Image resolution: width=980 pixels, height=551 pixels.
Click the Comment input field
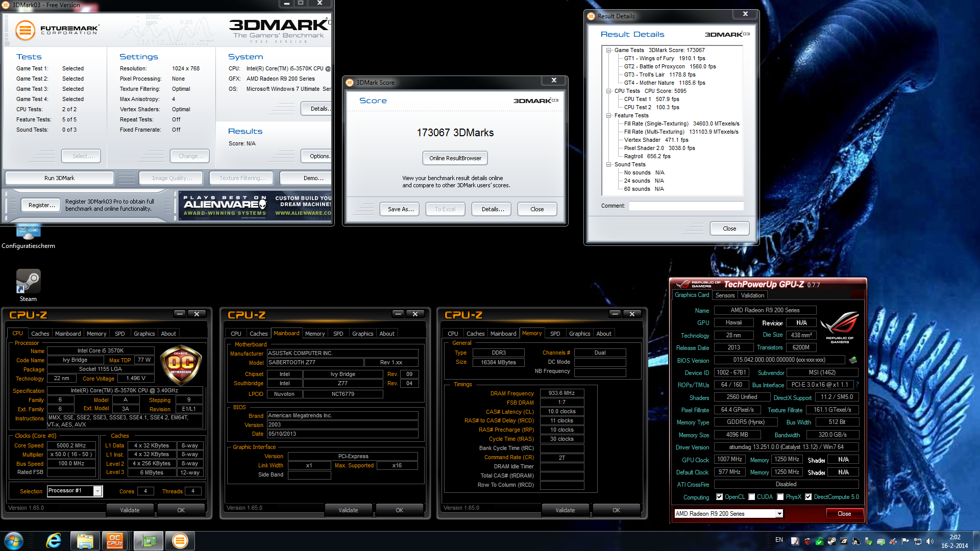tap(686, 206)
